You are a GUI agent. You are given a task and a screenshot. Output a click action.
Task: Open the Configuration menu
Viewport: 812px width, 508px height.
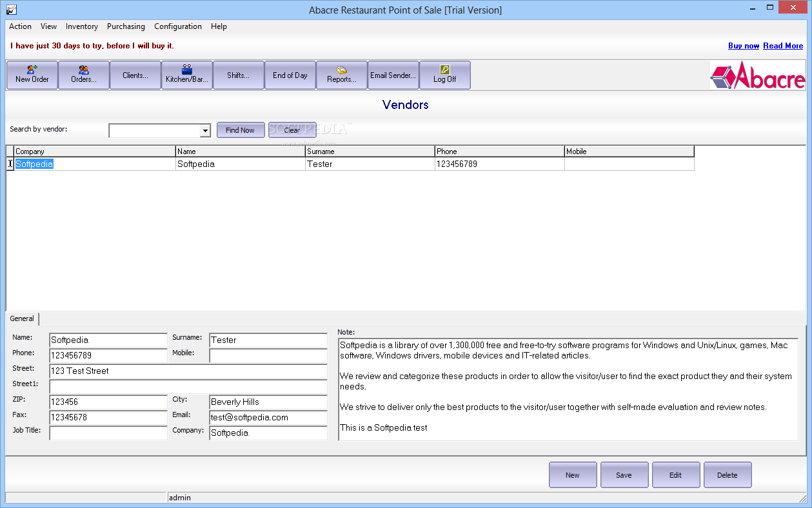tap(178, 26)
